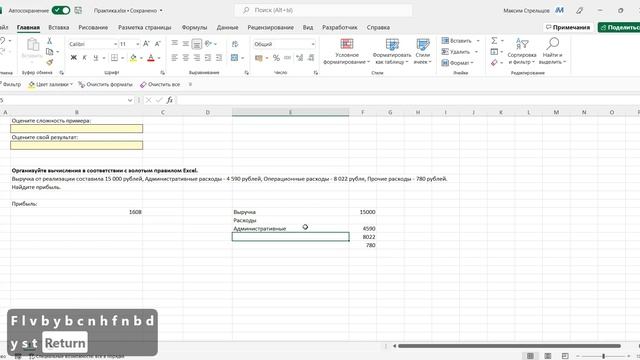Switch to the Формулы tab
This screenshot has height=360, width=640.
194,27
